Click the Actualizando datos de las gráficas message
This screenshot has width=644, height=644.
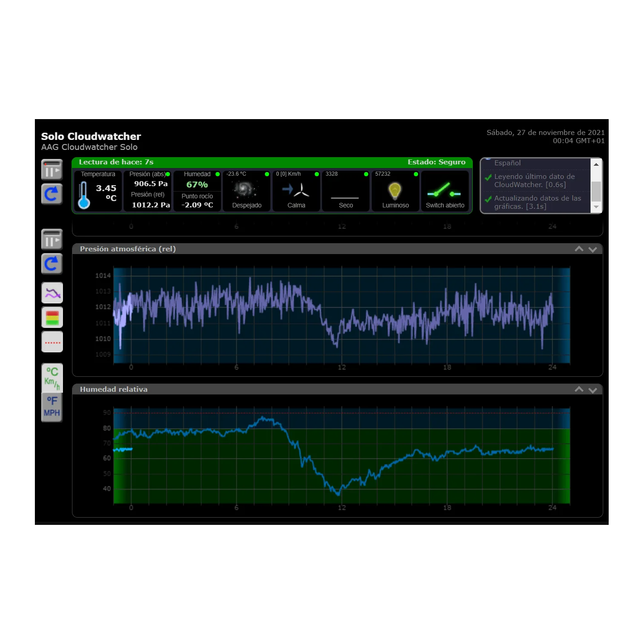tap(538, 202)
